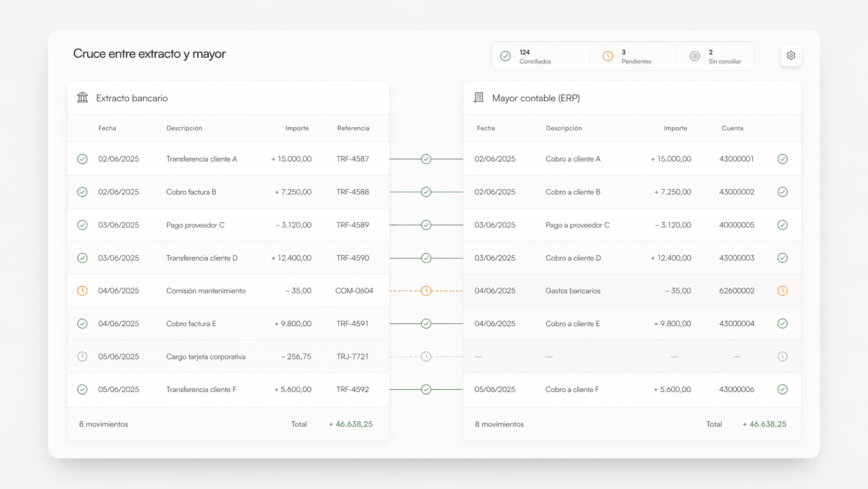Click status check of Cobro factura E row

pos(82,324)
